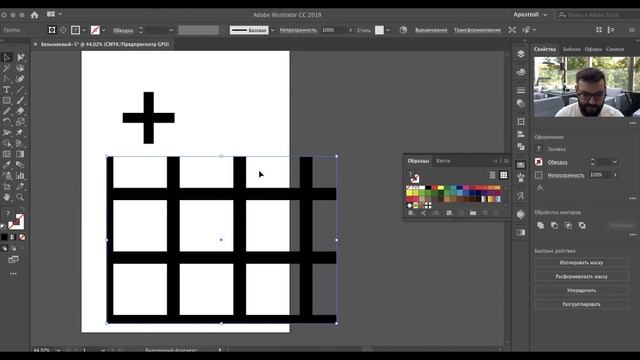Click stroke color box in Properties
This screenshot has height=360, width=640.
(539, 162)
